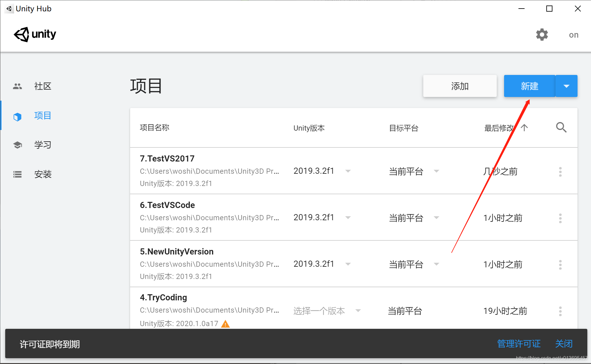Click the Installs list icon in sidebar
The image size is (591, 364).
(x=17, y=174)
